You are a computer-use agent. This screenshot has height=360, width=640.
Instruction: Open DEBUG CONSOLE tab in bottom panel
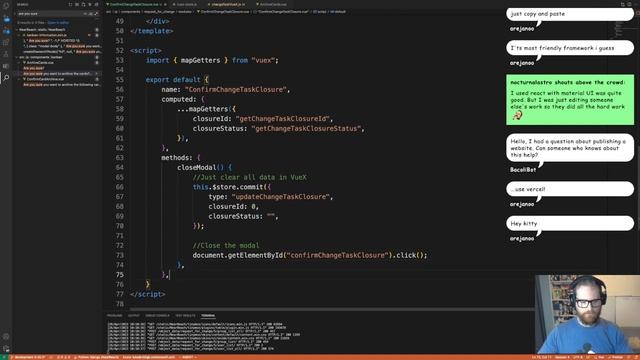click(157, 316)
